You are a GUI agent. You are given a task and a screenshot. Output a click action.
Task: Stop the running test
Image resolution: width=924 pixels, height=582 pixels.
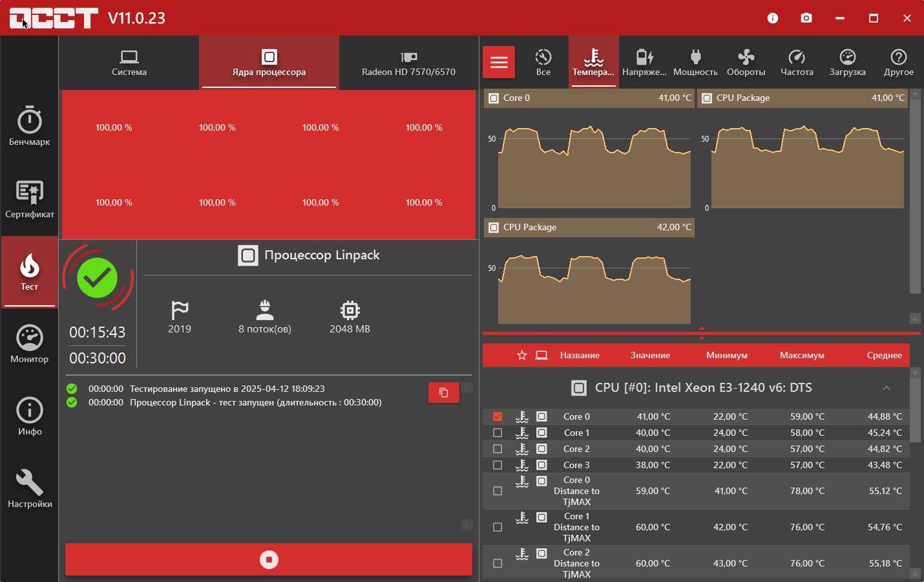click(269, 559)
